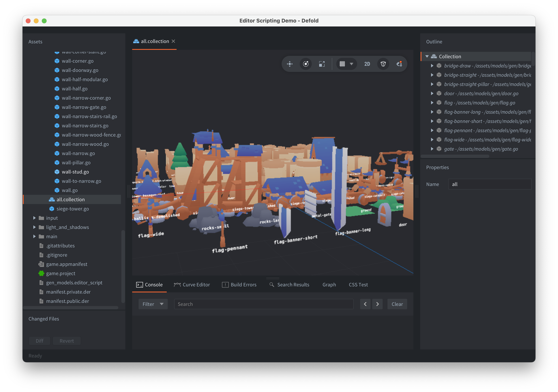Screen dimensions: 558x392
Task: Select the Rotate tool in viewport toolbar
Action: tap(306, 64)
